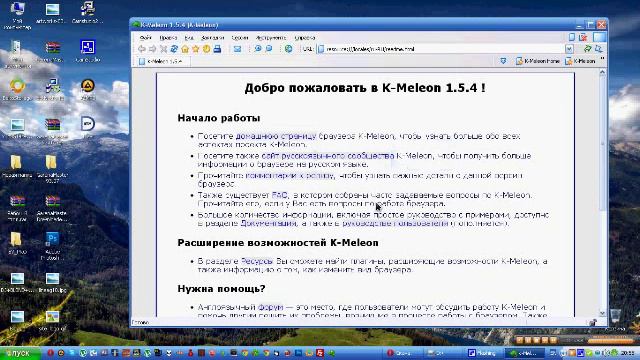Open the FAQ link
The image size is (640, 360).
[x=279, y=195]
